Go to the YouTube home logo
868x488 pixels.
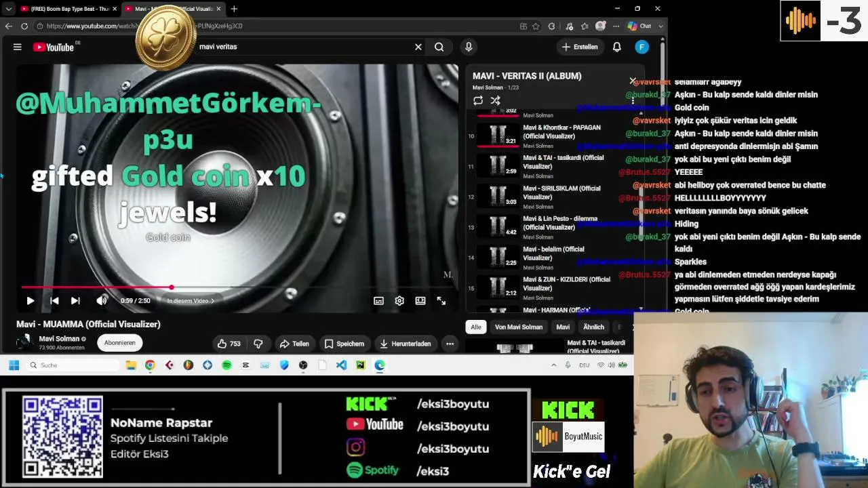(54, 47)
